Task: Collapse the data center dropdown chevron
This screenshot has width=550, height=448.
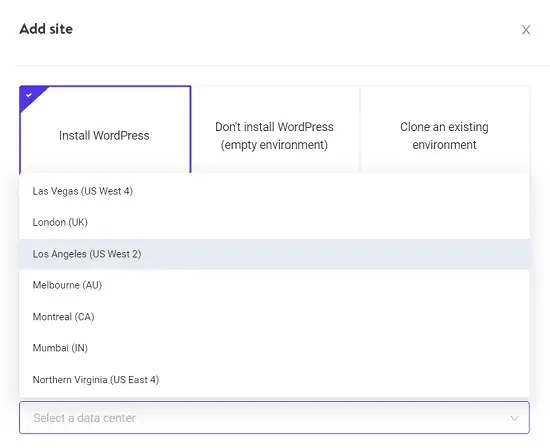Action: coord(514,418)
